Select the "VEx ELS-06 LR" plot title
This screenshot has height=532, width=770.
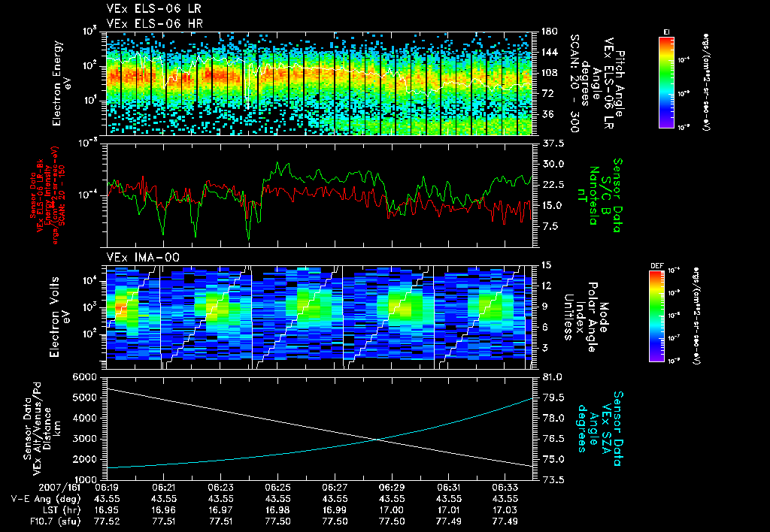click(x=153, y=9)
